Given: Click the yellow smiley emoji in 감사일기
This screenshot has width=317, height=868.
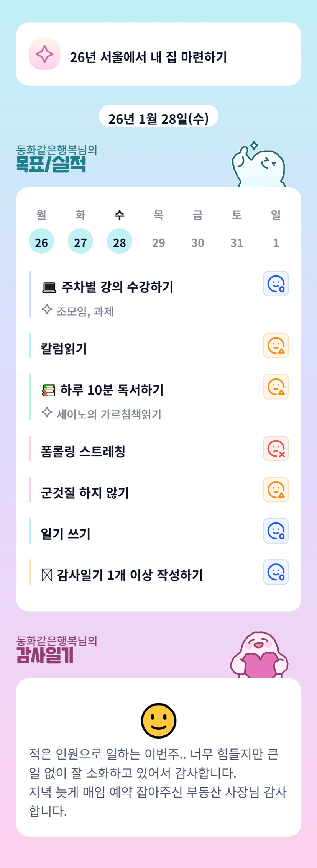Looking at the screenshot, I should coord(158,721).
